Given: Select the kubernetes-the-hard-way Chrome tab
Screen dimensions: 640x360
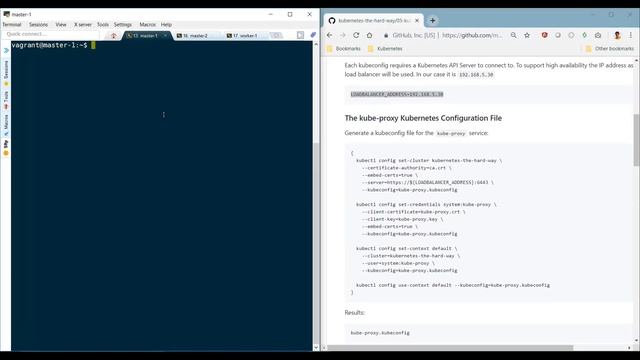Looking at the screenshot, I should click(x=373, y=20).
